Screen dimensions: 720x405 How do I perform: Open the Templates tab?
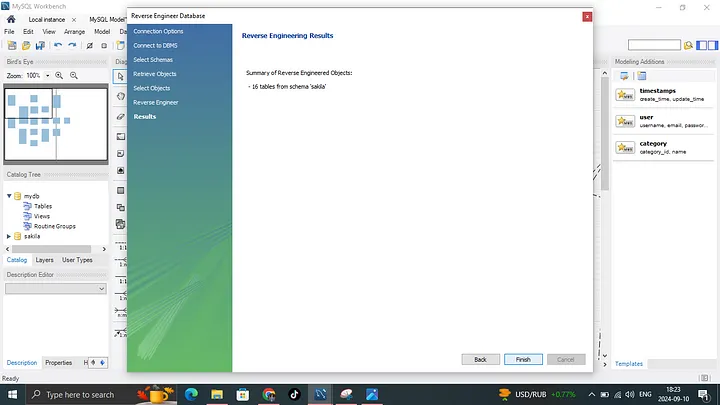pos(629,364)
